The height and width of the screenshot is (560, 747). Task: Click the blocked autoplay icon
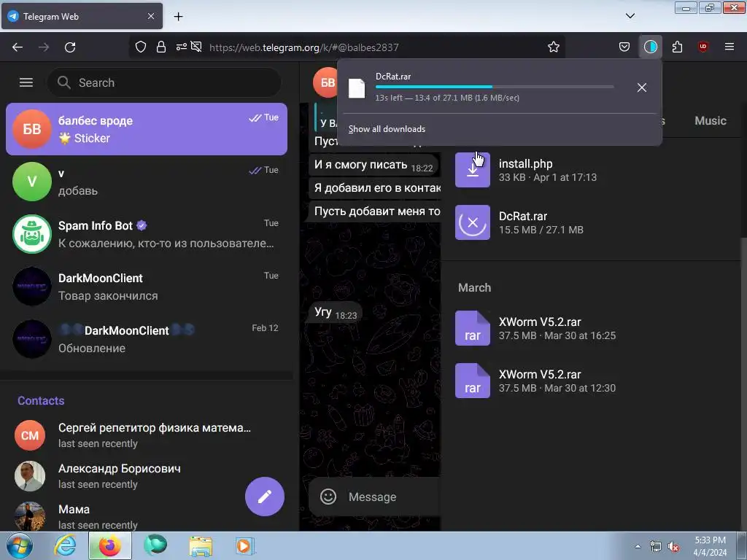(196, 46)
